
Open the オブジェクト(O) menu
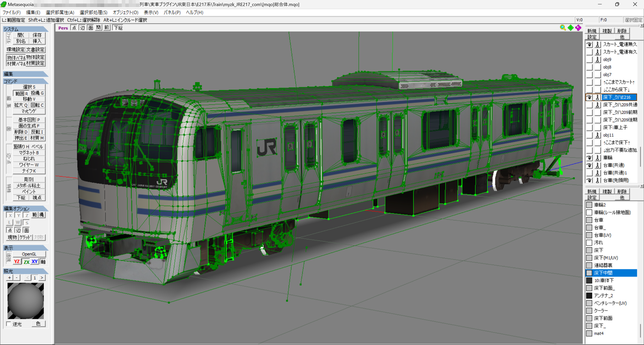[125, 12]
